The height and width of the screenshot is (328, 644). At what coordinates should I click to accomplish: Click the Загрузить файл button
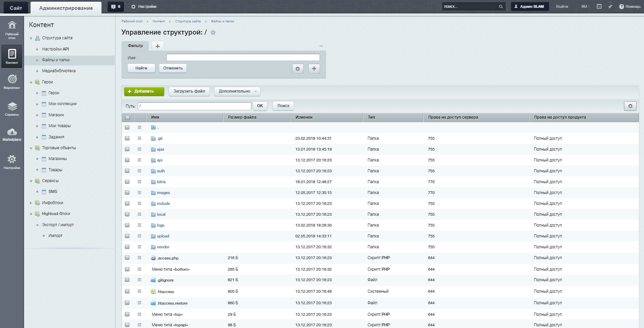click(x=189, y=91)
